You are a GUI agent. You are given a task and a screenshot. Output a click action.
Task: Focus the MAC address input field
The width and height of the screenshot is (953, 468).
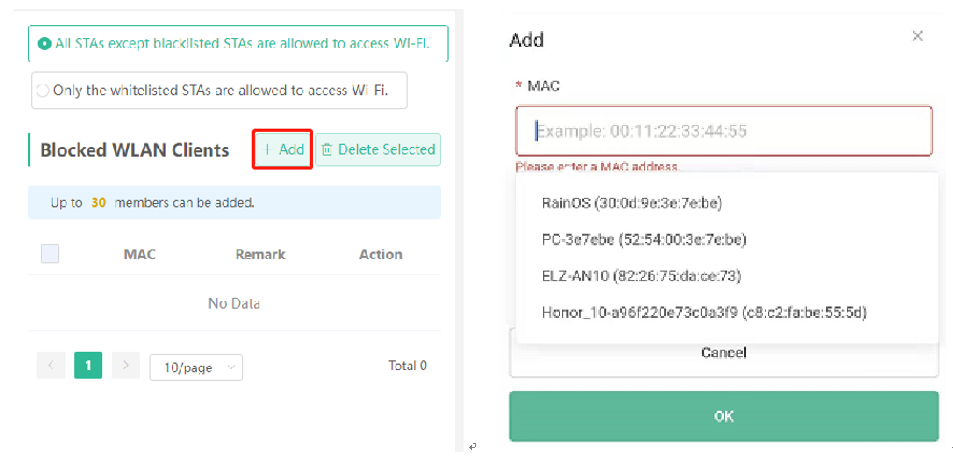tap(724, 131)
